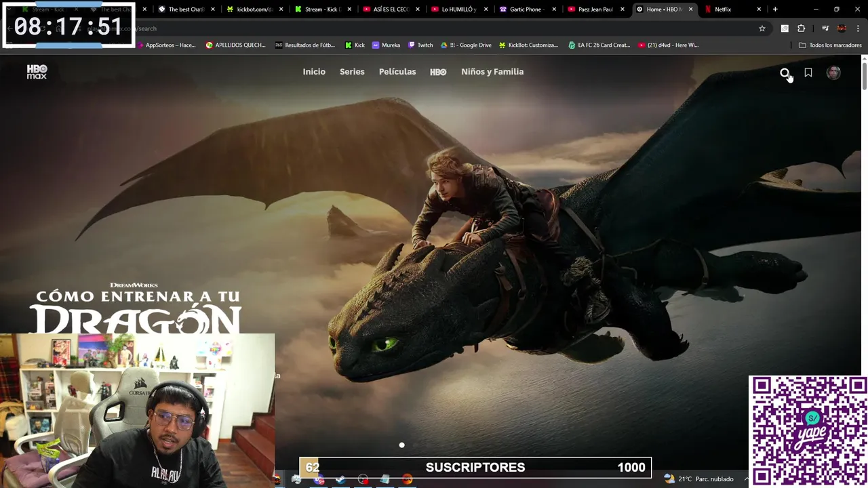This screenshot has height=488, width=868.
Task: Open the Chrome extensions puzzle icon
Action: coord(801,28)
